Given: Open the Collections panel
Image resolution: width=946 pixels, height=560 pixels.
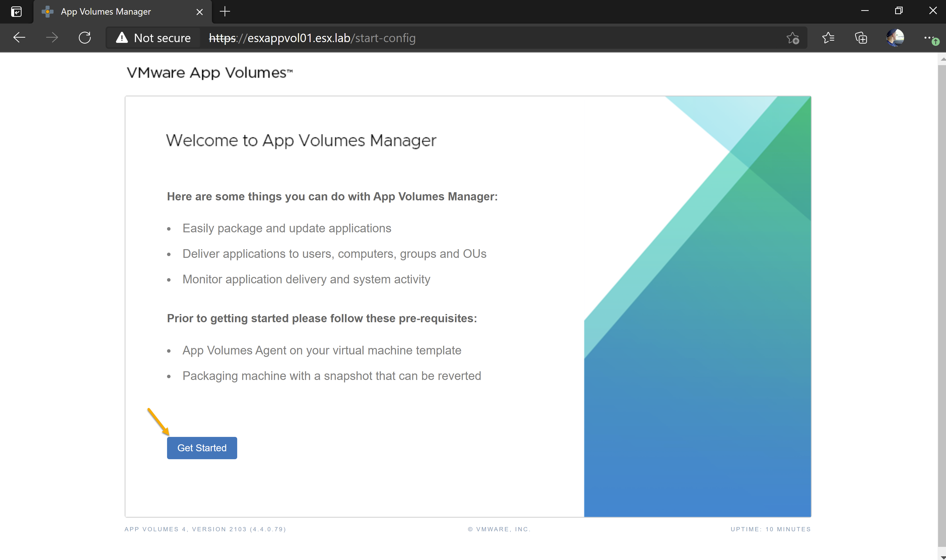Looking at the screenshot, I should click(861, 38).
